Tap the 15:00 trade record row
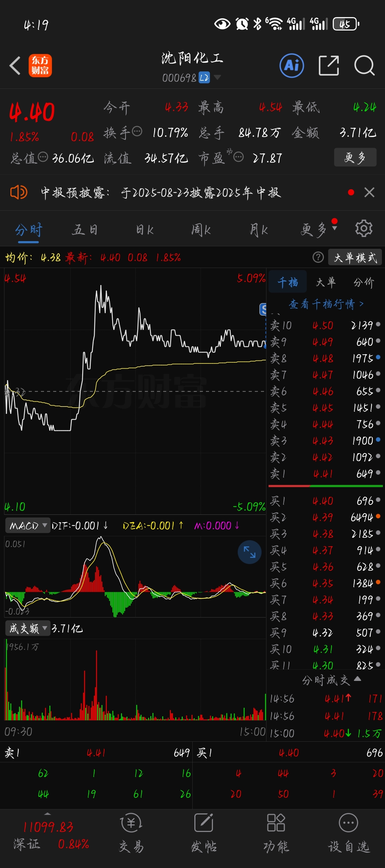The image size is (385, 868). pyautogui.click(x=325, y=733)
